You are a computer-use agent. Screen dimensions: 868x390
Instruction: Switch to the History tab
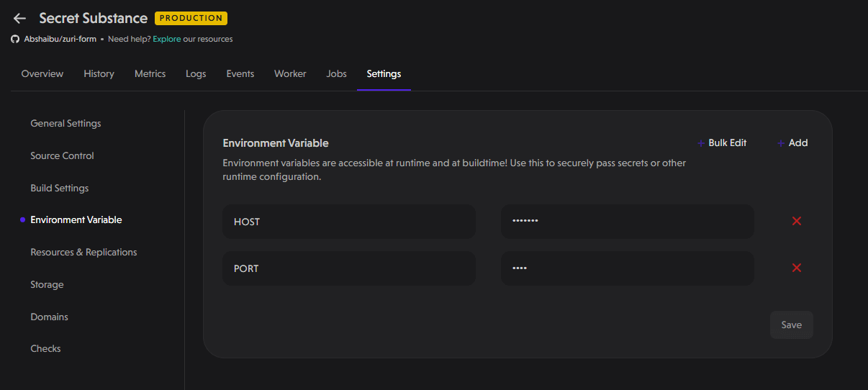tap(99, 73)
